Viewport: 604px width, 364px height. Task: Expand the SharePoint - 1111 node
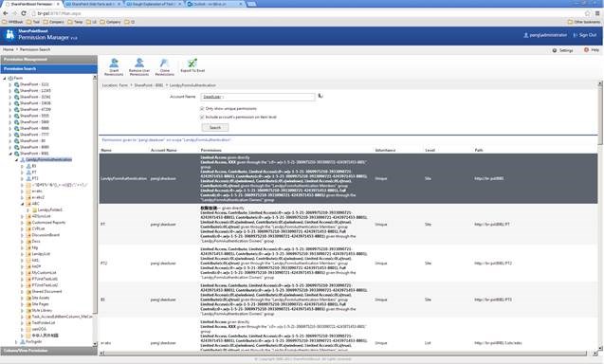(10, 84)
